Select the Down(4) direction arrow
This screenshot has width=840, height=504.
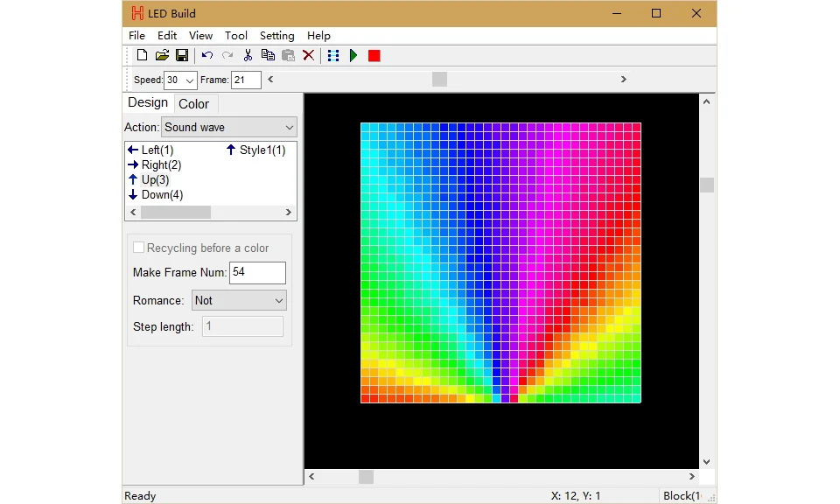pos(156,195)
